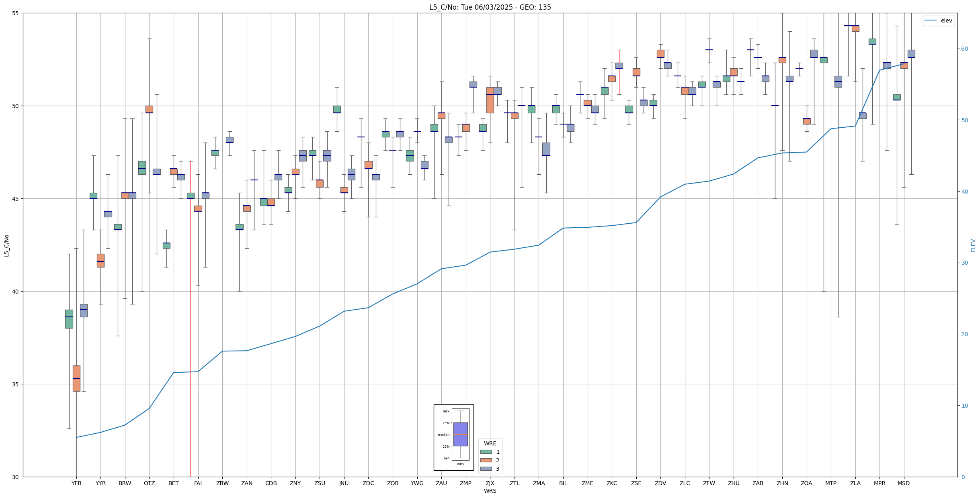Click the green WRE 1 legend swatch
The image size is (980, 498).
[486, 452]
